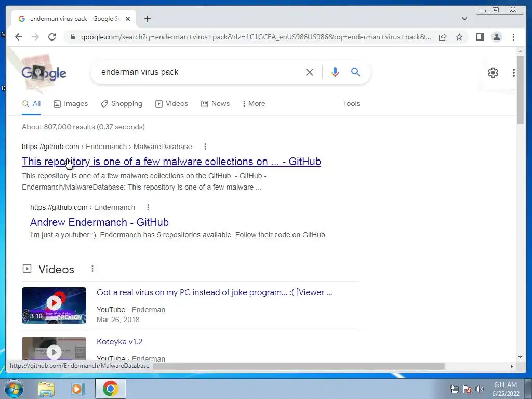
Task: Open options for Andrew Endermanch result
Action: coord(148,207)
